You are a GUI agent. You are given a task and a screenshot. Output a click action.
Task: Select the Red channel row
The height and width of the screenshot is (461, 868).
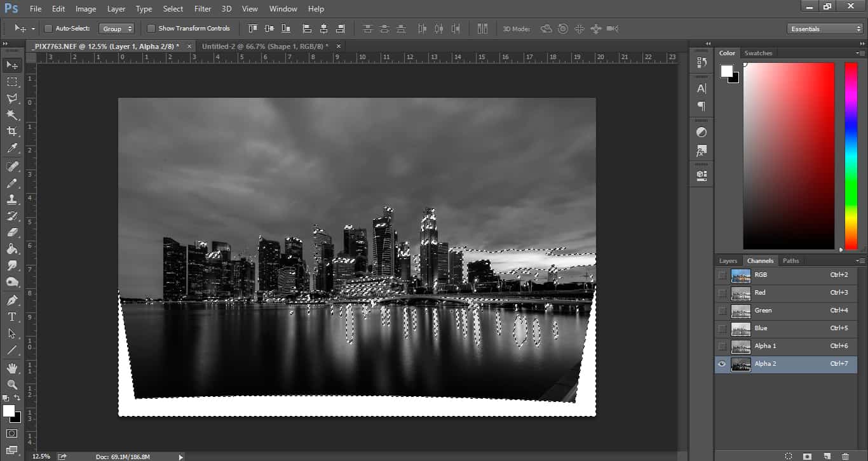[x=788, y=293]
